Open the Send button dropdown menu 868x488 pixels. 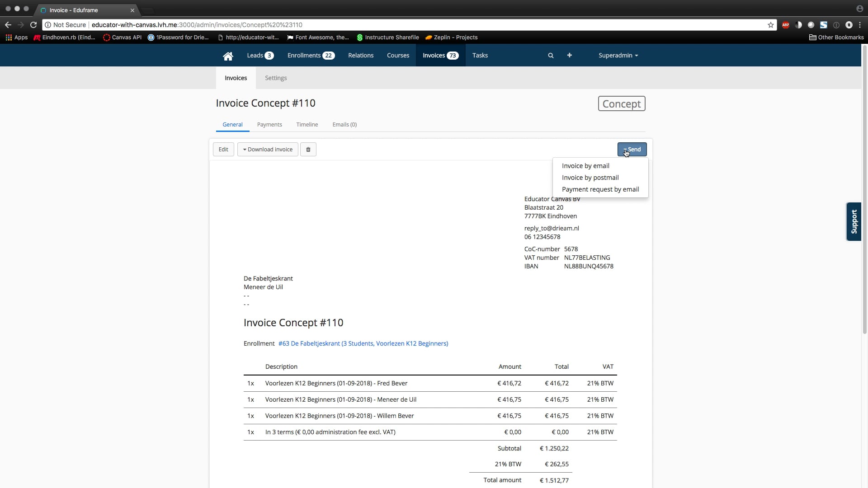pyautogui.click(x=632, y=149)
